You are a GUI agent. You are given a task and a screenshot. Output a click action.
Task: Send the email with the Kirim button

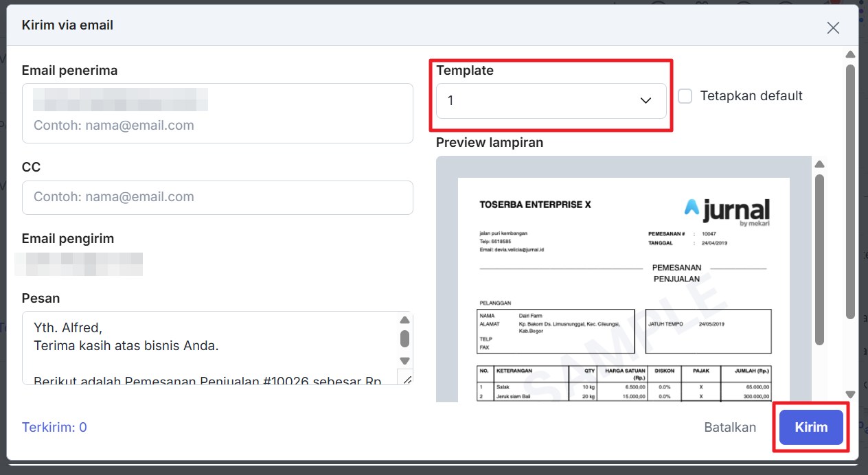[811, 428]
